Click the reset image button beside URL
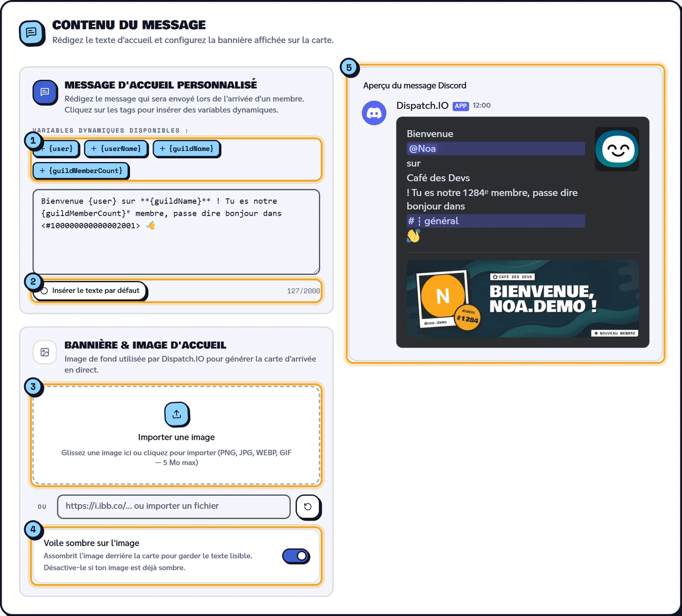682x616 pixels. point(308,507)
